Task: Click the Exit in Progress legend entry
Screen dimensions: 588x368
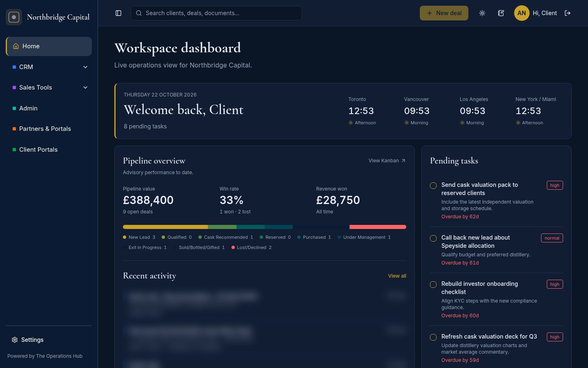Action: point(145,247)
